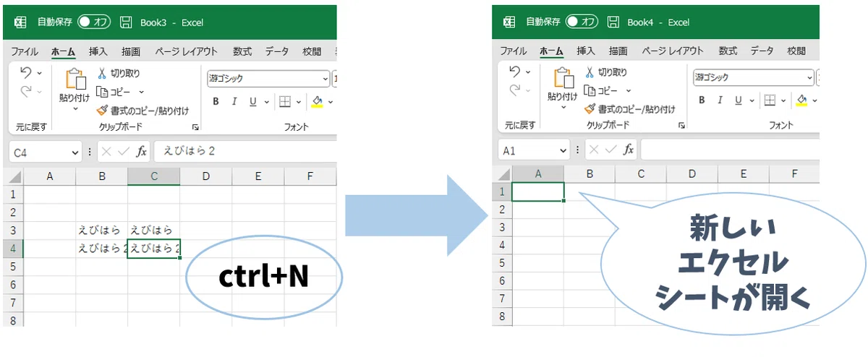Toggle Bold in Book3 window
The width and height of the screenshot is (868, 357).
(216, 102)
